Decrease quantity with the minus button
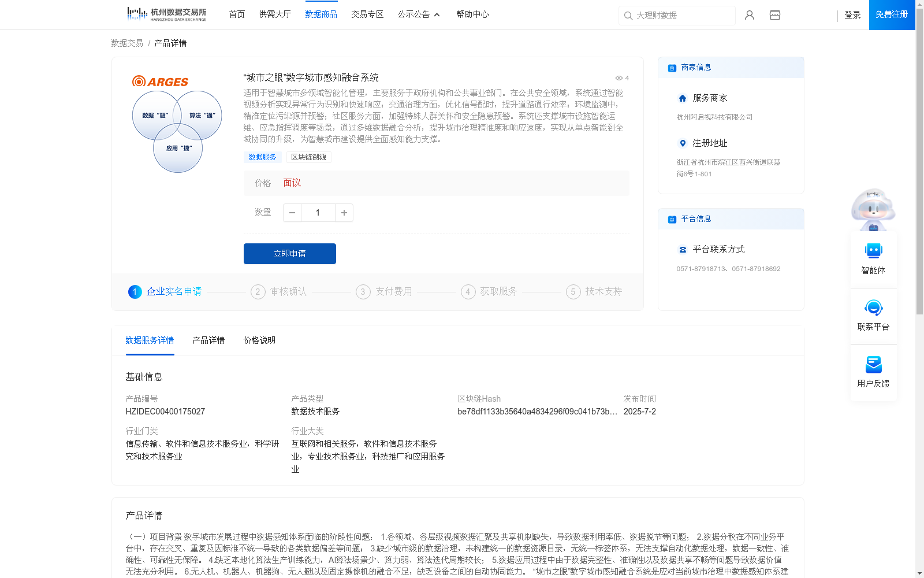 [292, 213]
